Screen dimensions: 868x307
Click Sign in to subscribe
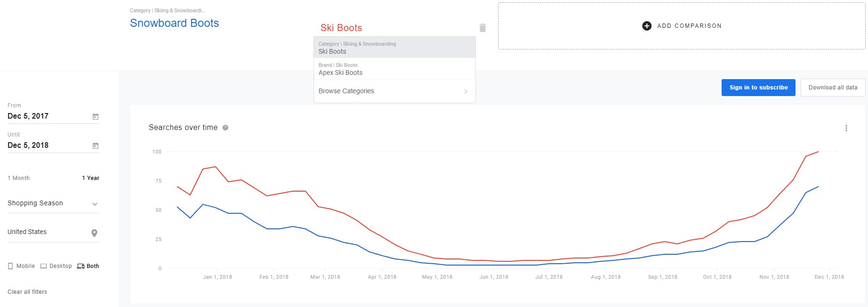(758, 88)
